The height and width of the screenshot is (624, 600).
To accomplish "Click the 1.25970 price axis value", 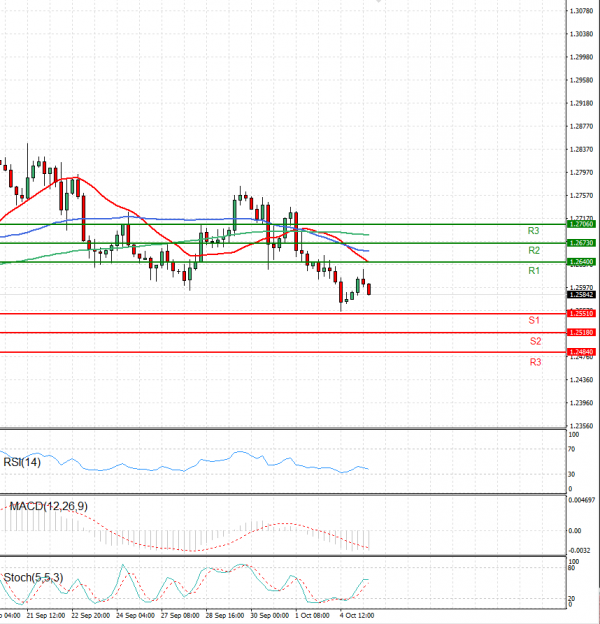I will pyautogui.click(x=581, y=287).
